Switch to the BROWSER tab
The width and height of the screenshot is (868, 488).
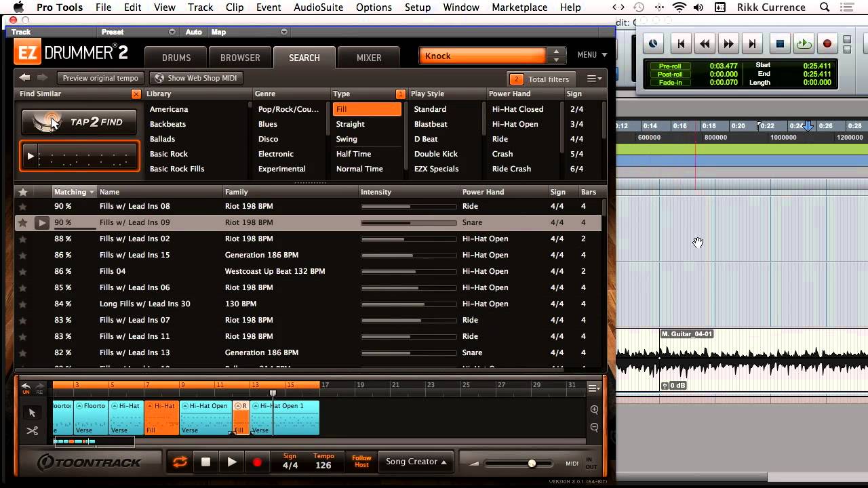tap(240, 58)
